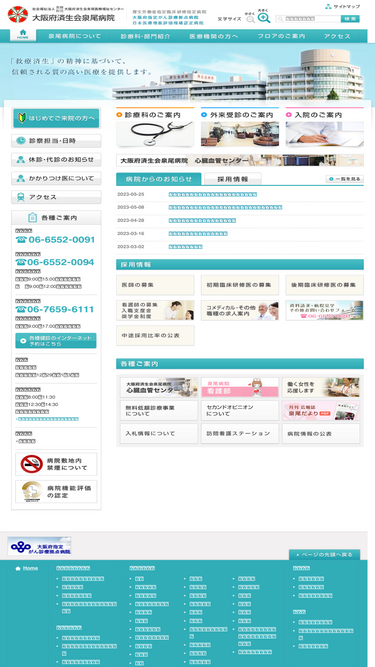Open アクセス with train icon

(x=56, y=197)
